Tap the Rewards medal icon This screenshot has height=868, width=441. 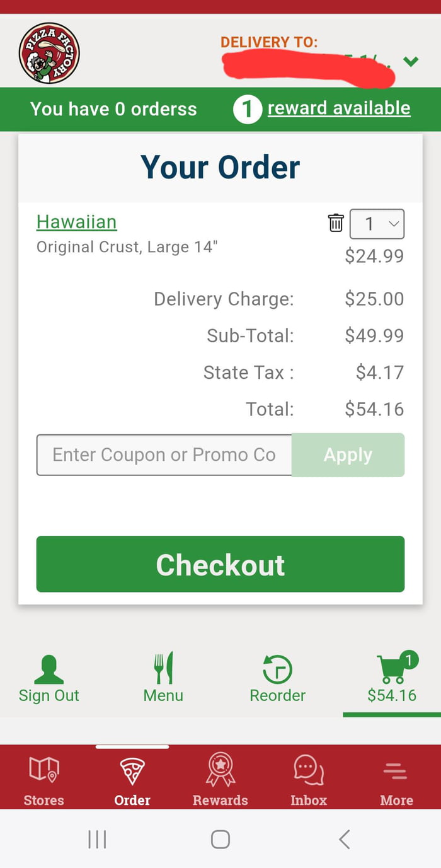coord(220,770)
